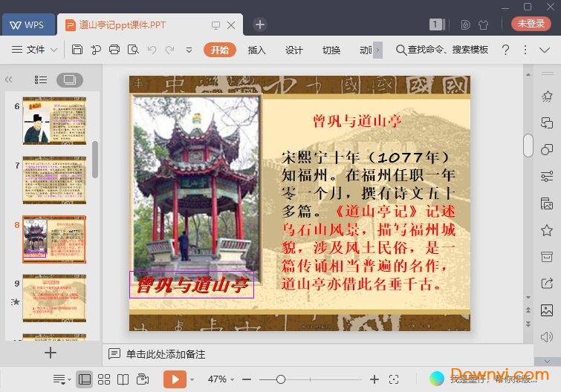Image resolution: width=561 pixels, height=392 pixels.
Task: Switch to slide sorter grid view
Action: [x=104, y=379]
